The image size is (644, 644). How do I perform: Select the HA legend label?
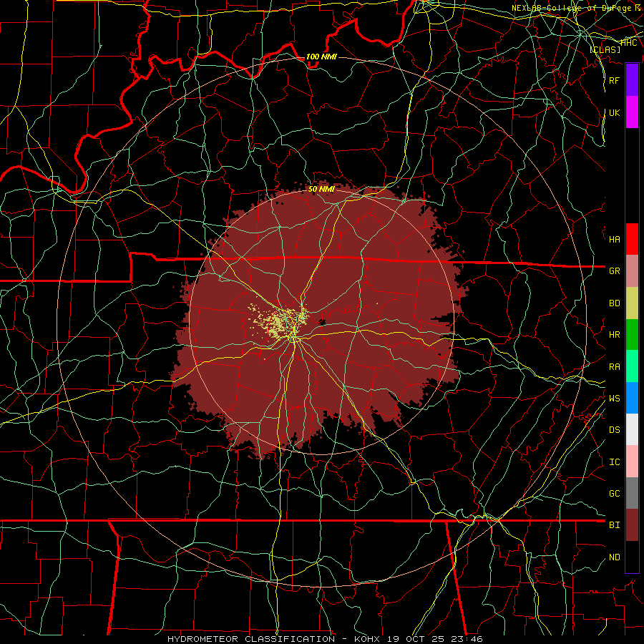tap(614, 240)
